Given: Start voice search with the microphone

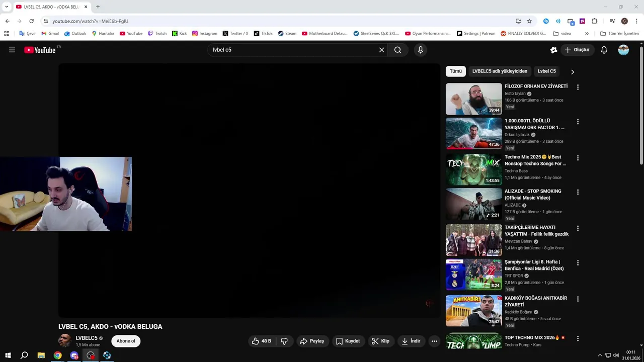Looking at the screenshot, I should point(421,50).
